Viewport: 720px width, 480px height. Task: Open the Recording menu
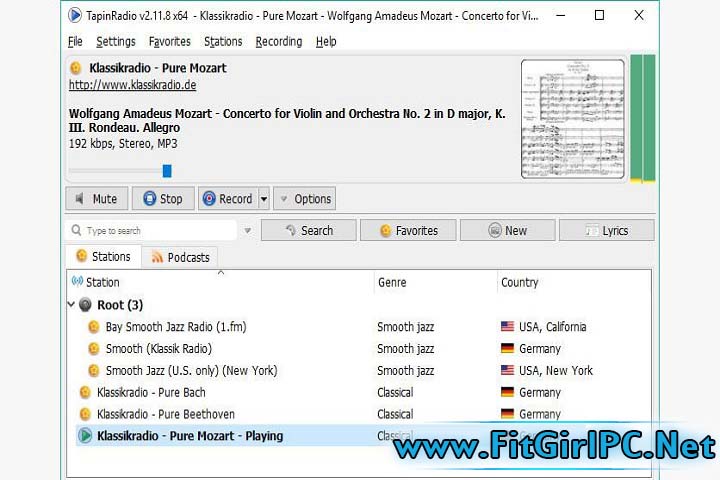pyautogui.click(x=278, y=42)
